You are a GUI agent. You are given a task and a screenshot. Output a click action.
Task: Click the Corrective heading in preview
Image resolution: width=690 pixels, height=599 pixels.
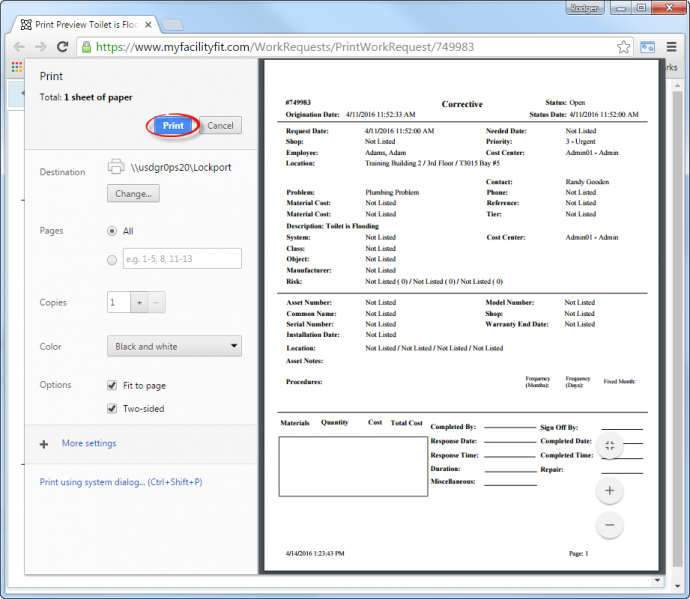(x=462, y=104)
